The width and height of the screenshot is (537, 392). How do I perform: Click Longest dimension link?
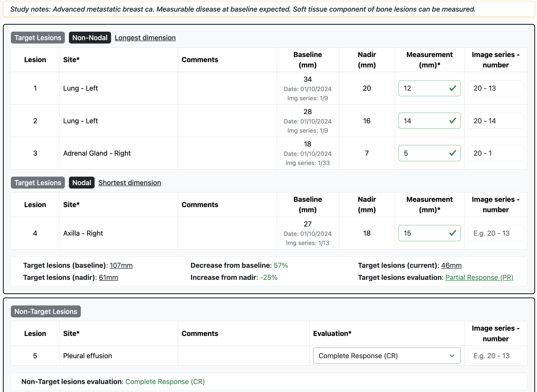coord(145,38)
